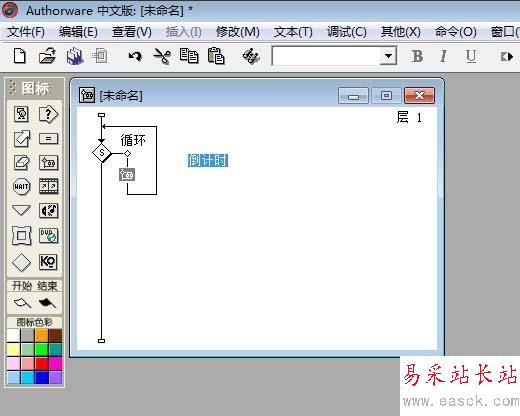Select the Navigate triangle icon
The width and height of the screenshot is (520, 416).
pyautogui.click(x=21, y=210)
